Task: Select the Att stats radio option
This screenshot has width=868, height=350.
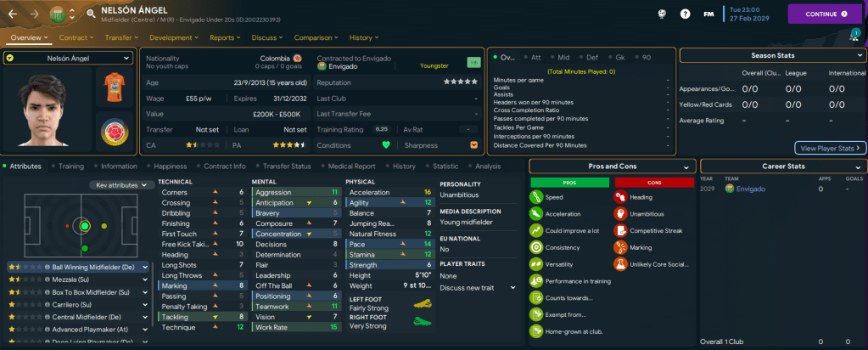Action: (x=534, y=58)
